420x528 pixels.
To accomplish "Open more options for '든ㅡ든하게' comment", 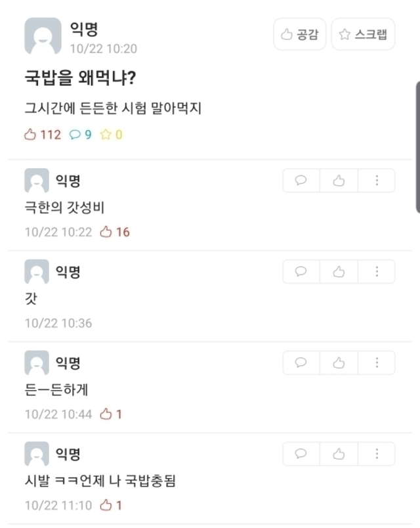I will point(377,363).
